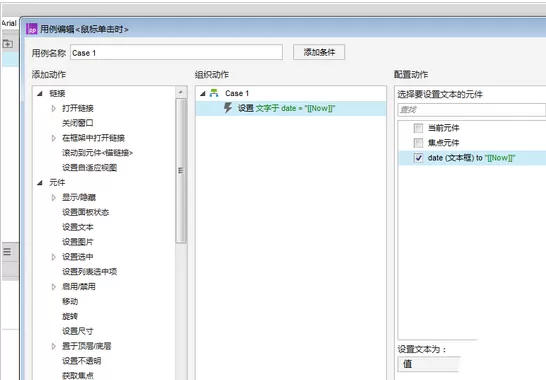Viewport: 546px width, 380px height.
Task: Click the date (文本框) to "[[Now]]" row
Action: [x=472, y=158]
